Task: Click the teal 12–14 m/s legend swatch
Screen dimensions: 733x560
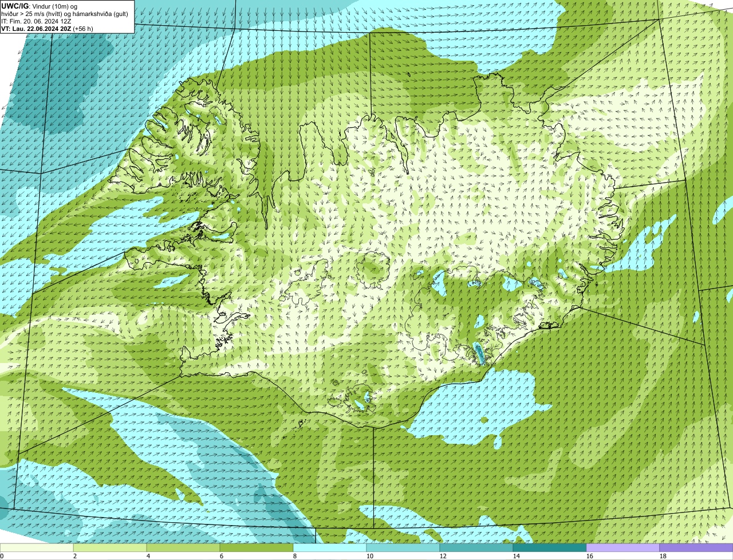Action: 476,547
